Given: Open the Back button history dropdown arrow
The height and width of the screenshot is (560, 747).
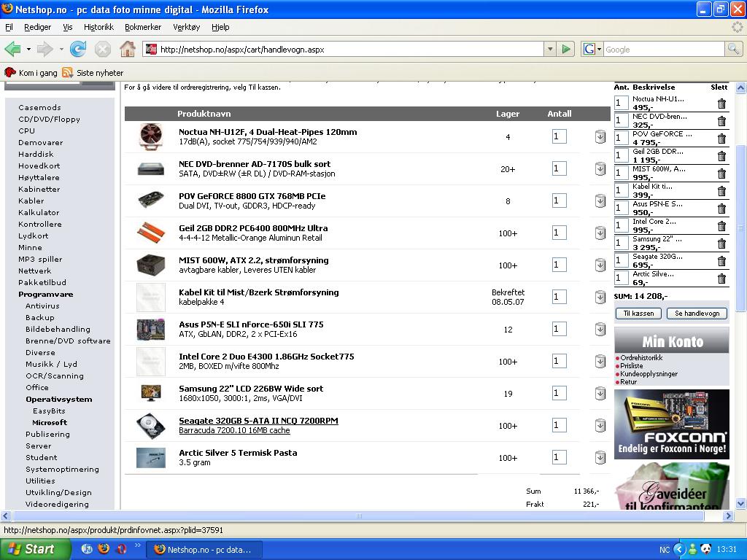Looking at the screenshot, I should (x=28, y=49).
